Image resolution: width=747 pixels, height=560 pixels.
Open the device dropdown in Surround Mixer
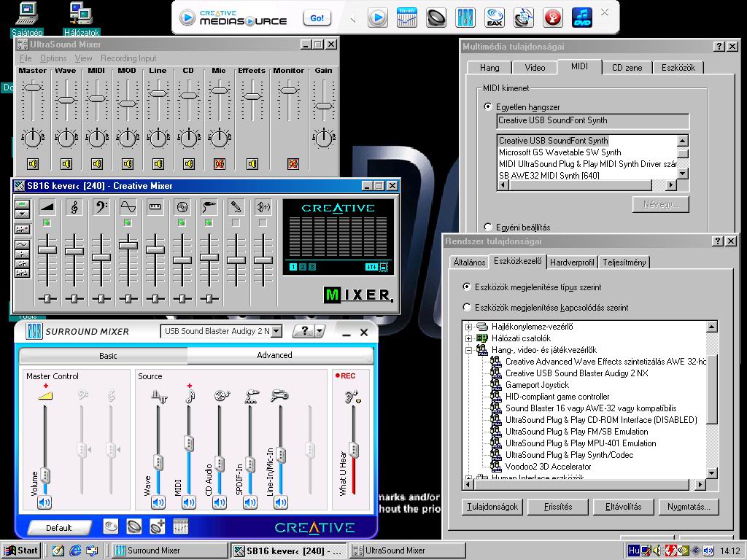pos(276,332)
